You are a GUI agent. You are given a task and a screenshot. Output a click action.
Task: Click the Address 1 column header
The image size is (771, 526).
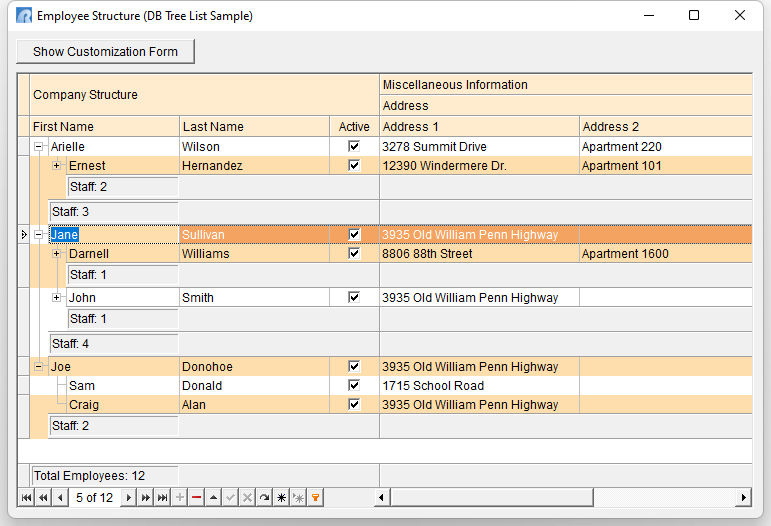click(479, 126)
